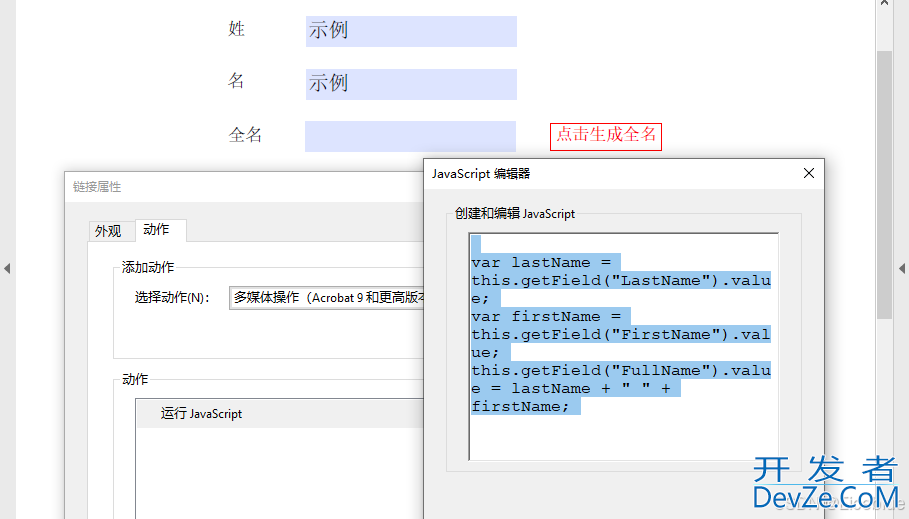Click the scrollbar up arrow

coord(884,3)
